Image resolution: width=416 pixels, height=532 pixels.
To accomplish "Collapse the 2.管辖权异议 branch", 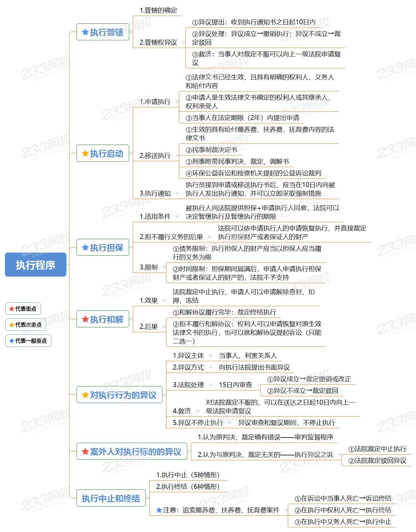I will (184, 42).
